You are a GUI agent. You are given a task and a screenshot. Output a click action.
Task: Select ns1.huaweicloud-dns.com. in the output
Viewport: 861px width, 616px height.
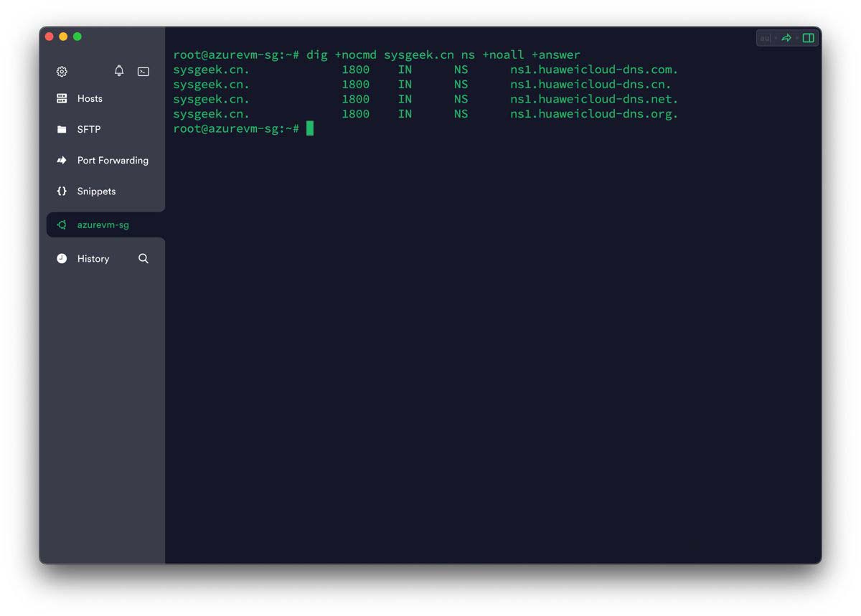[x=594, y=70]
